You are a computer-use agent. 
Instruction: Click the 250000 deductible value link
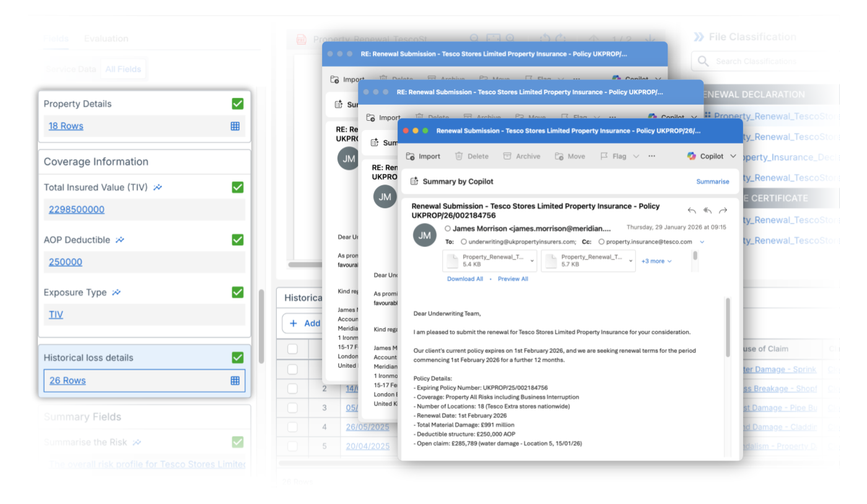66,262
